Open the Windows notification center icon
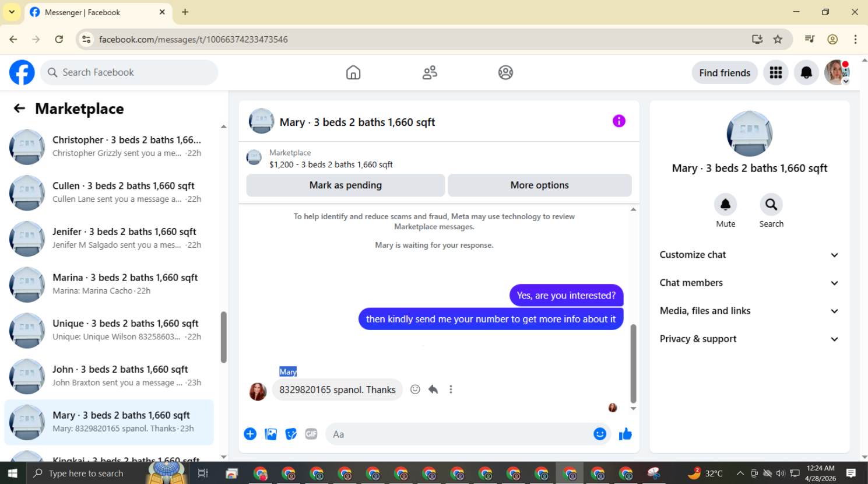Viewport: 868px width, 484px height. pos(851,473)
